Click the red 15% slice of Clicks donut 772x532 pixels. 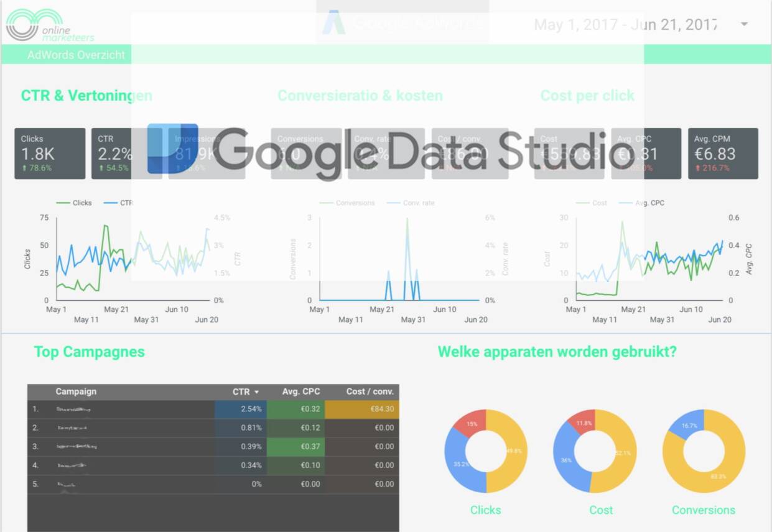(469, 423)
